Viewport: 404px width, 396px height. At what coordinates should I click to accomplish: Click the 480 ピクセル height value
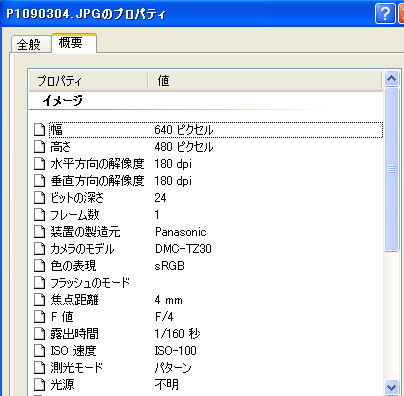pyautogui.click(x=184, y=147)
